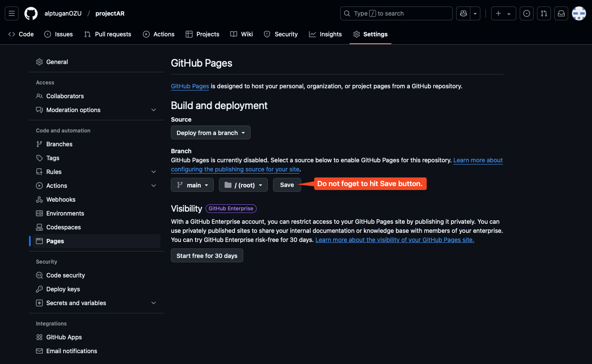The image size is (592, 364).
Task: Open the GitHub Pages documentation link
Action: pyautogui.click(x=190, y=86)
